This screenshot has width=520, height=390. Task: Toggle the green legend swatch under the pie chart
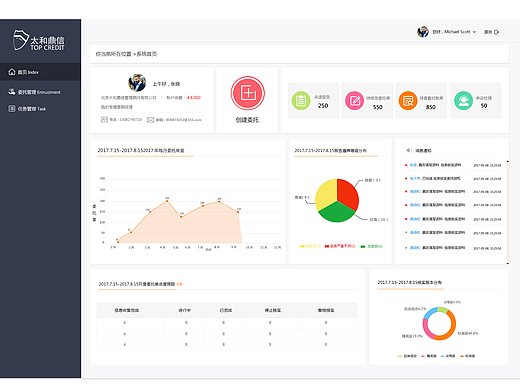pyautogui.click(x=363, y=246)
